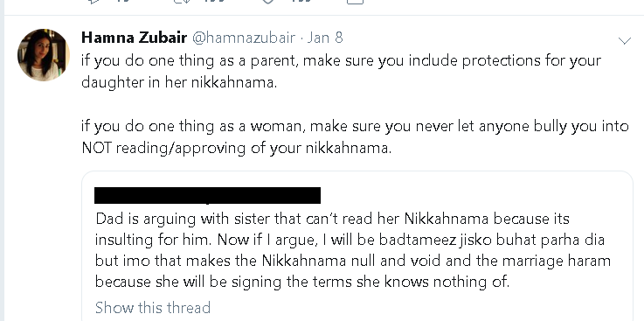Screen dimensions: 644x321
Task: Click the 'NOT reading/approving of your nikkahnama' line
Action: tap(237, 148)
